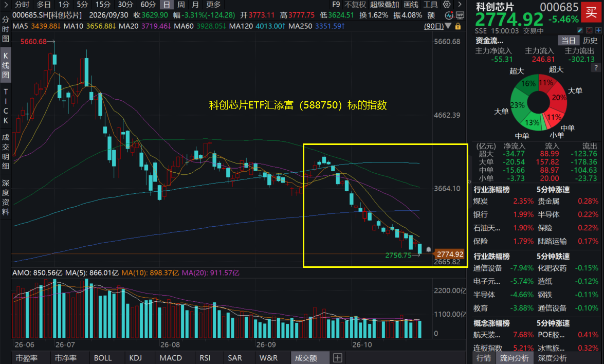Open the 深度资料 sidebar item
The height and width of the screenshot is (364, 604).
(x=5, y=197)
